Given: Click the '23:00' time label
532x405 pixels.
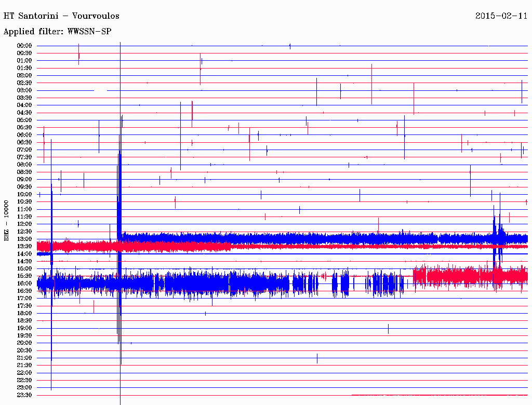Looking at the screenshot, I should point(24,388).
